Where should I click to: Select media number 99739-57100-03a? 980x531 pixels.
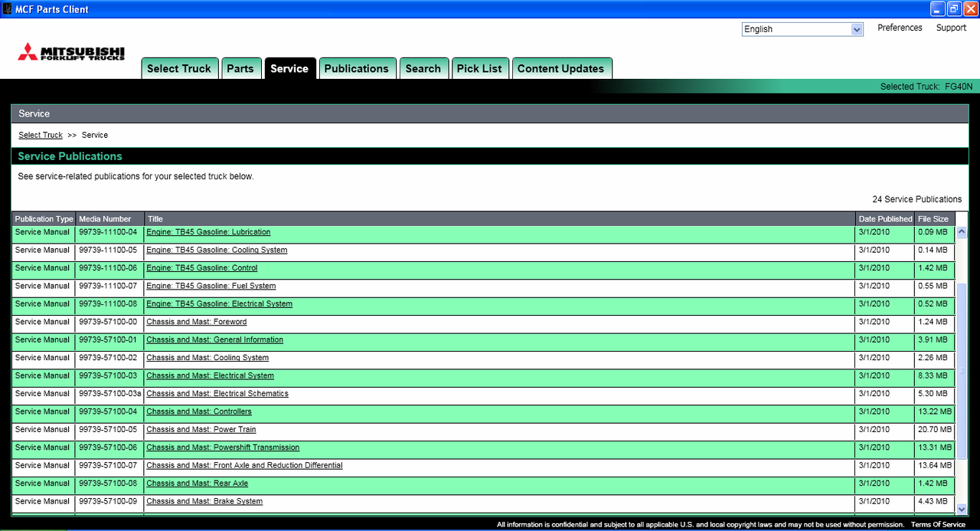tap(109, 393)
